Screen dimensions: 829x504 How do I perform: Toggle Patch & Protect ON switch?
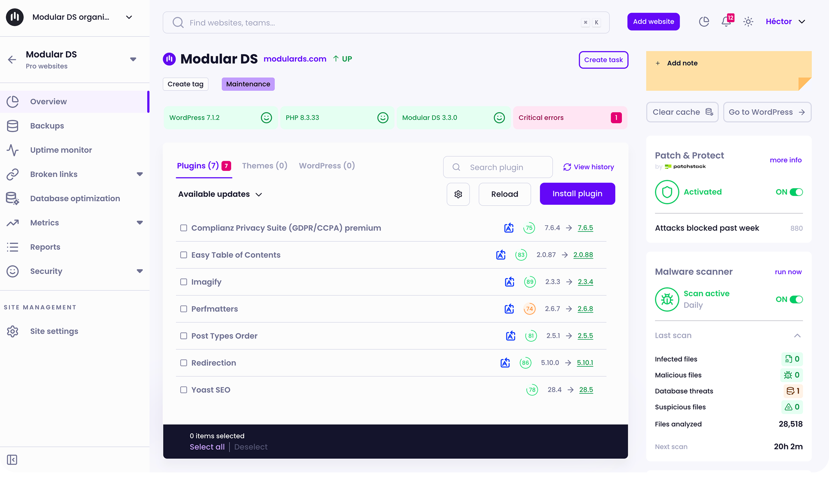coord(796,192)
